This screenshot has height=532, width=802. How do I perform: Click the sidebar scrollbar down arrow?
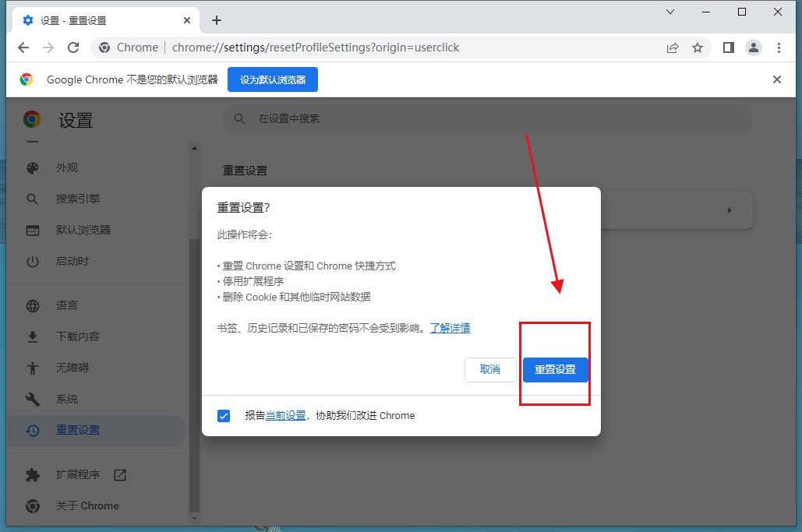pyautogui.click(x=194, y=518)
